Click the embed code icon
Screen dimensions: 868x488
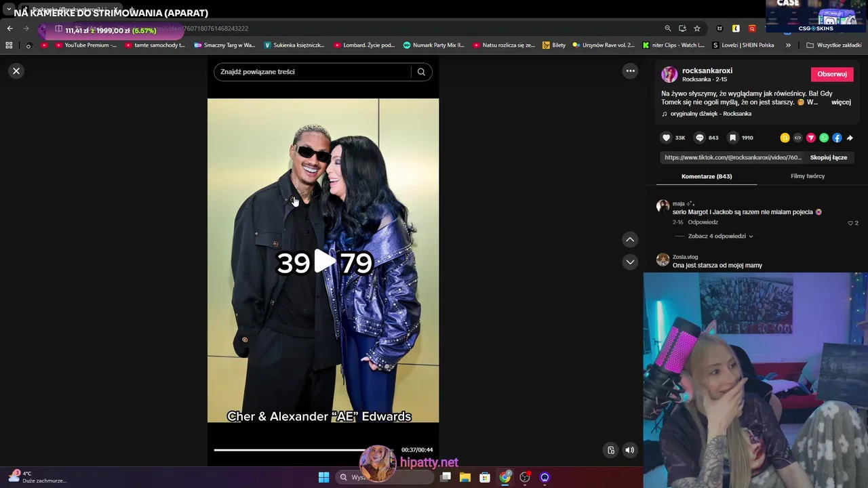[x=797, y=138]
